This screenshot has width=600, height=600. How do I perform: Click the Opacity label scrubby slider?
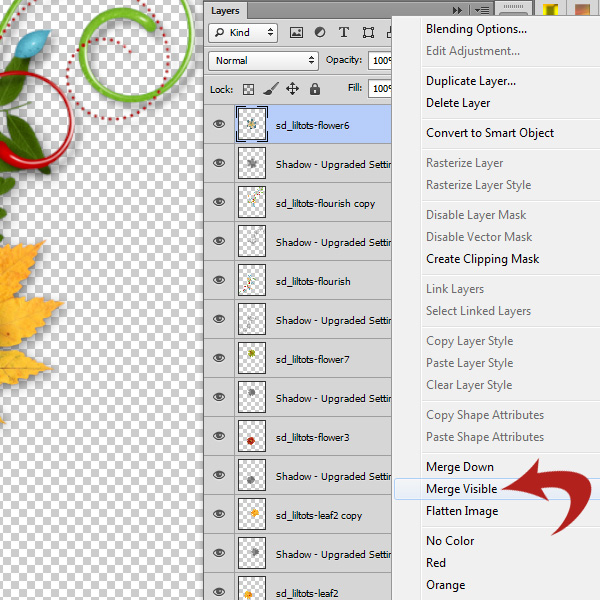[344, 60]
